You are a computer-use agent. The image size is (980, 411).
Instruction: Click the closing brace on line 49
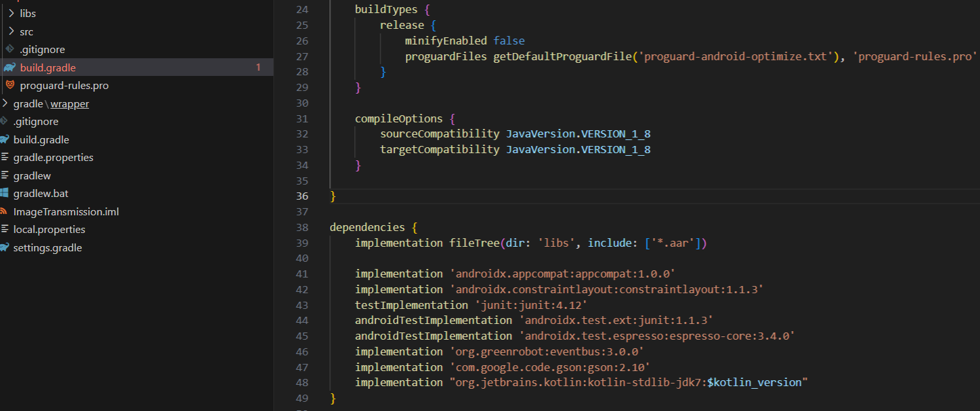pyautogui.click(x=333, y=398)
